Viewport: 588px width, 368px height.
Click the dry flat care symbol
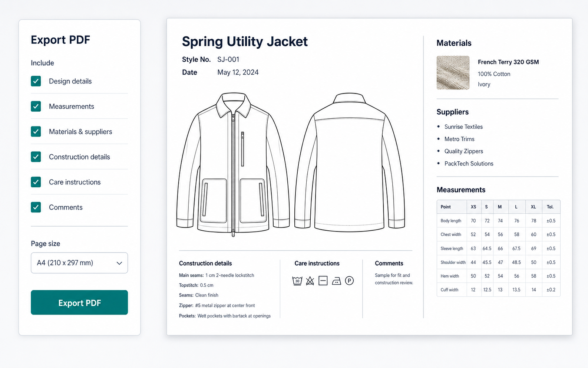click(x=323, y=281)
